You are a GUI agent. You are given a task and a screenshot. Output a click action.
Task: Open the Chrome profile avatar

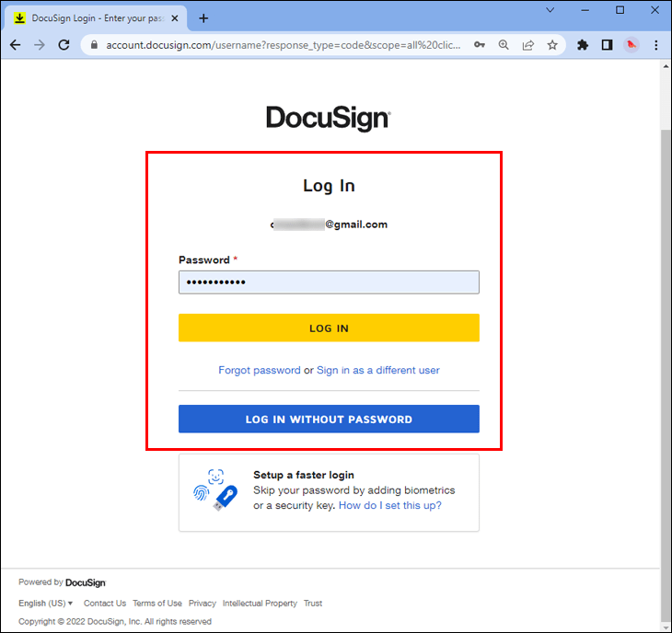coord(631,45)
